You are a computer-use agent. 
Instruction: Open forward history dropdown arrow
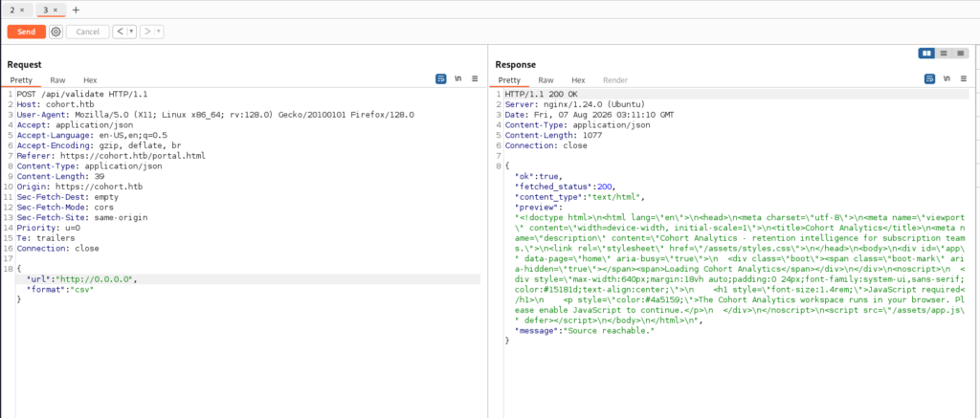click(x=160, y=32)
